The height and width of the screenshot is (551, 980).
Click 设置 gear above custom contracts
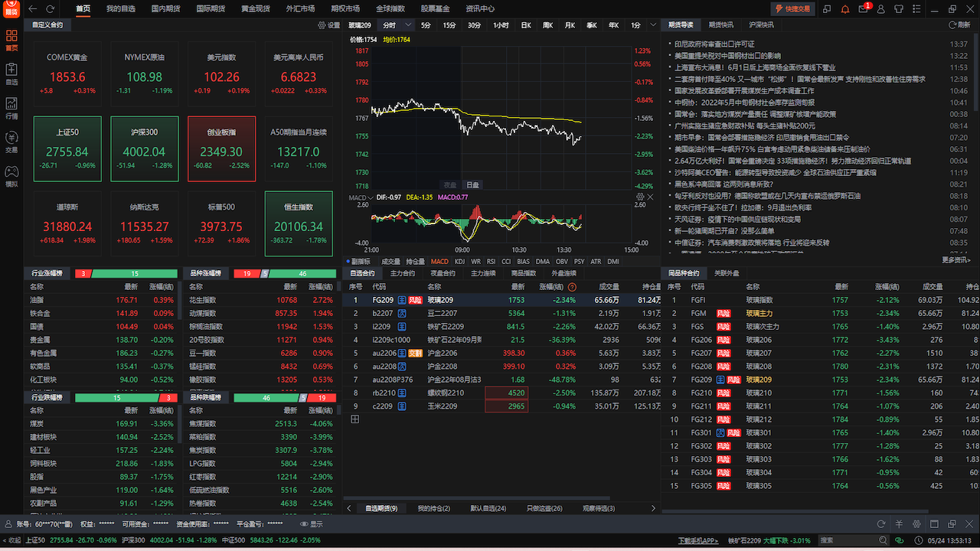click(x=329, y=25)
